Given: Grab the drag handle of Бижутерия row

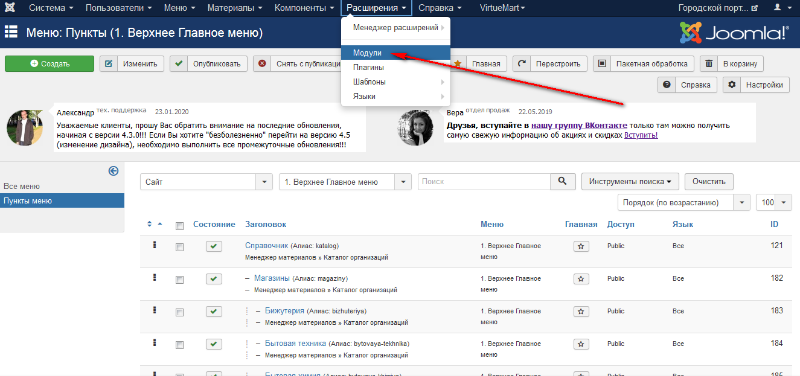Looking at the screenshot, I should 155,310.
